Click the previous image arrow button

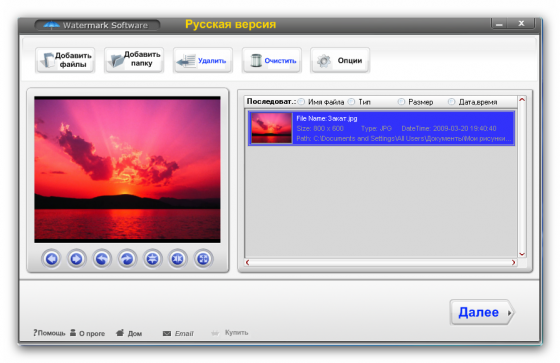pos(51,259)
